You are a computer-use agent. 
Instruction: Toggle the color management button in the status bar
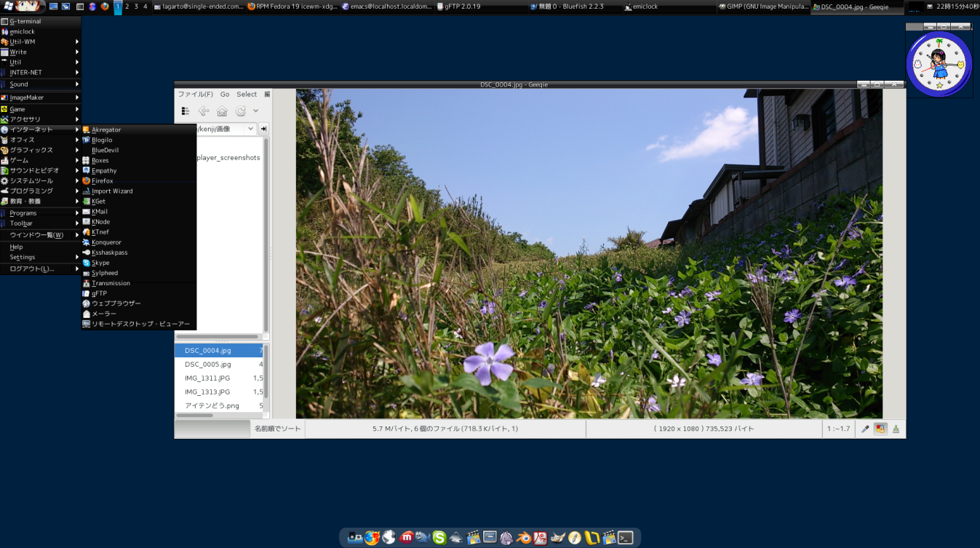tap(880, 429)
